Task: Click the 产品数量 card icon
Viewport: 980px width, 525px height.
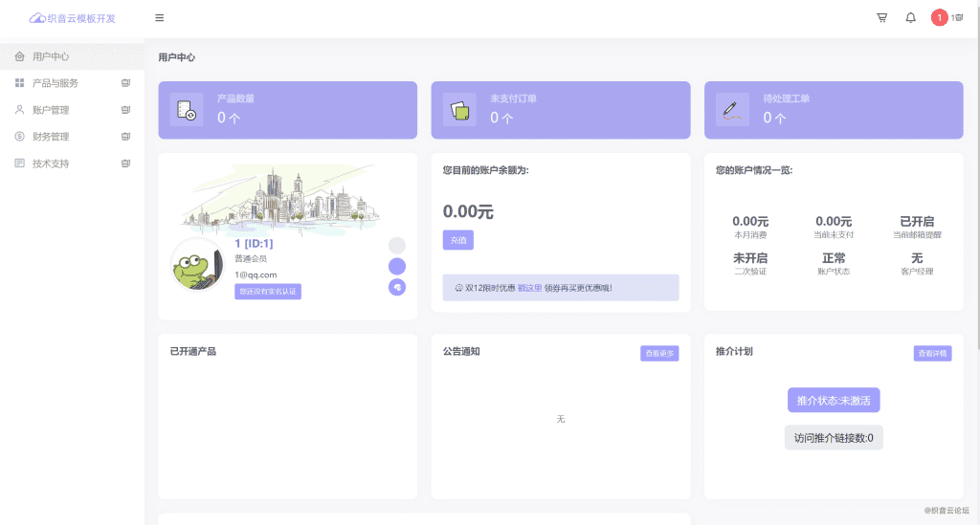Action: pyautogui.click(x=187, y=110)
